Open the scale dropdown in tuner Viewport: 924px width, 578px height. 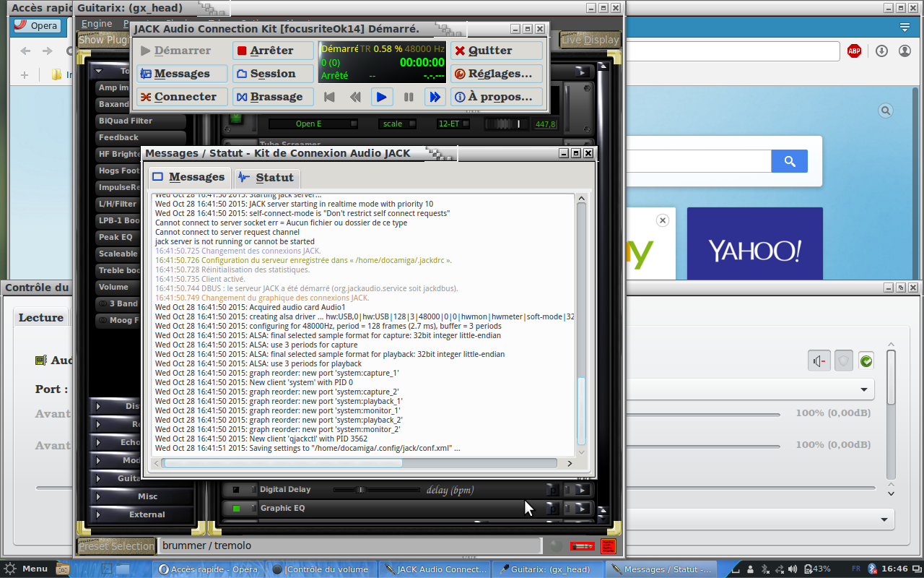[x=398, y=124]
